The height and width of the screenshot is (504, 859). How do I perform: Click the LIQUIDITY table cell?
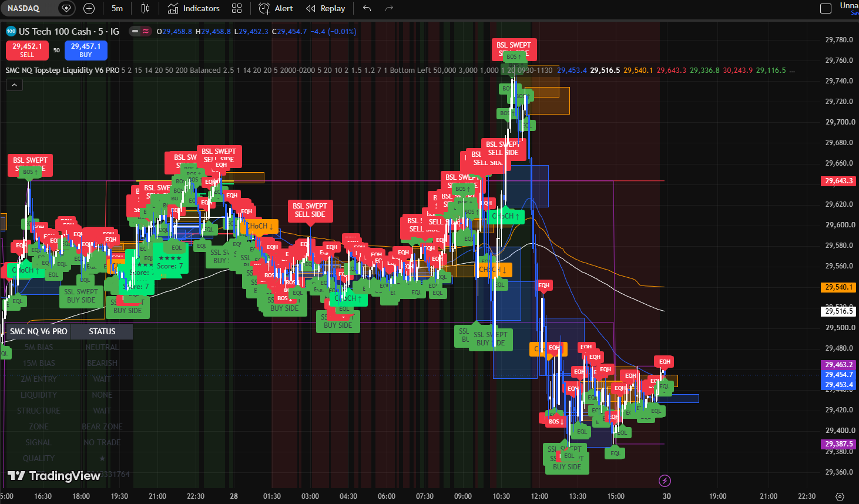coord(38,395)
